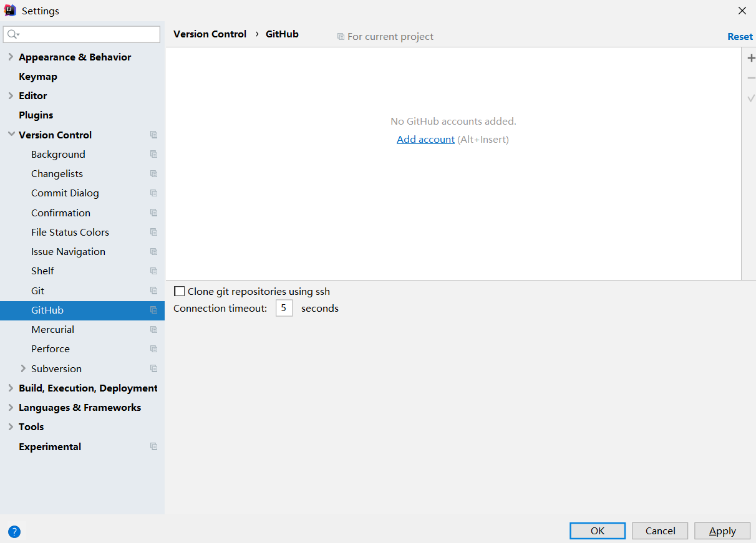Image resolution: width=756 pixels, height=543 pixels.
Task: Click the checkmark set default account icon
Action: [751, 98]
